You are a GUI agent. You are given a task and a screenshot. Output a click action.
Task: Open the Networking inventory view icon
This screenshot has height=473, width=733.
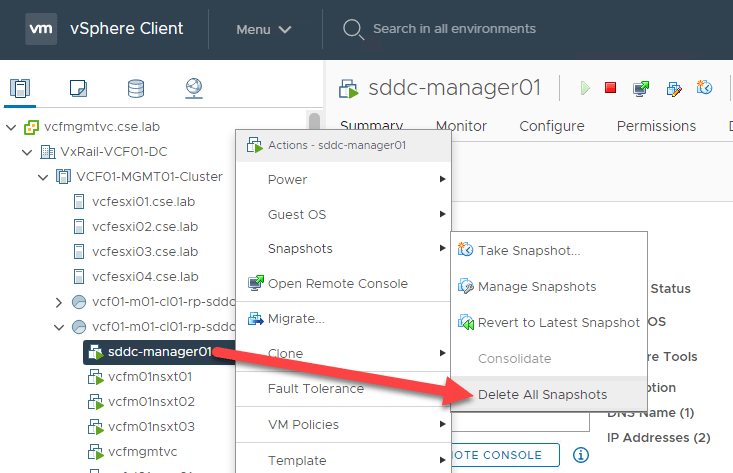(x=194, y=88)
